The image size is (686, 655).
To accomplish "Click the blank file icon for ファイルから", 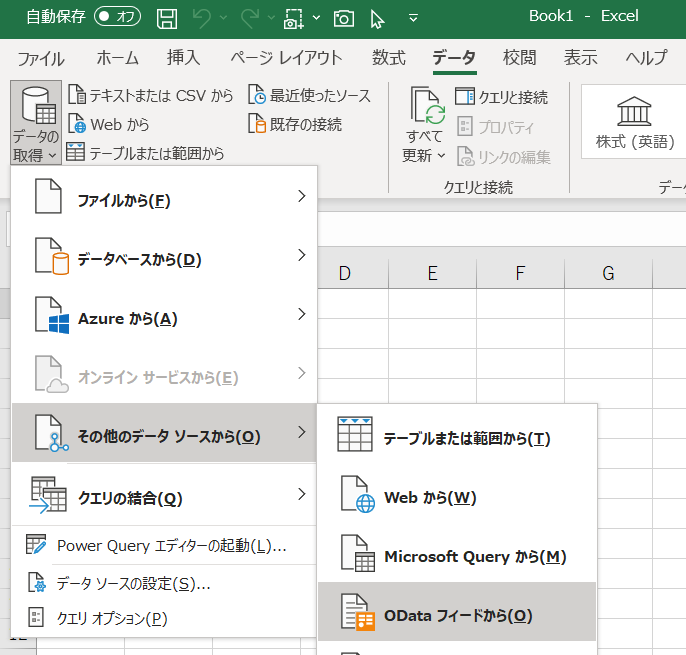I will [48, 196].
